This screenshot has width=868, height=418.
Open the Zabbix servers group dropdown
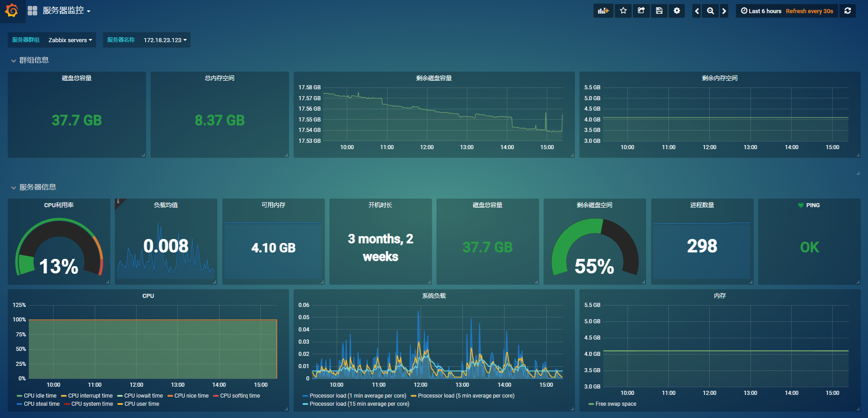(x=70, y=40)
